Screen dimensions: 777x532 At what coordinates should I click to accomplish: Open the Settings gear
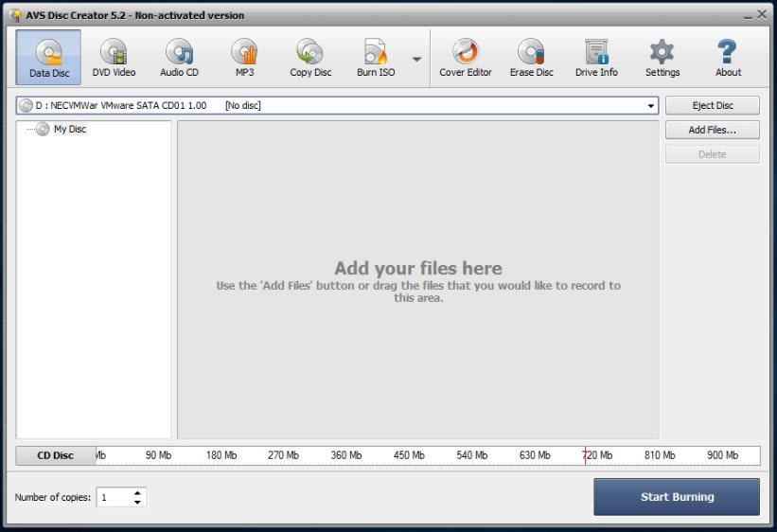tap(662, 57)
